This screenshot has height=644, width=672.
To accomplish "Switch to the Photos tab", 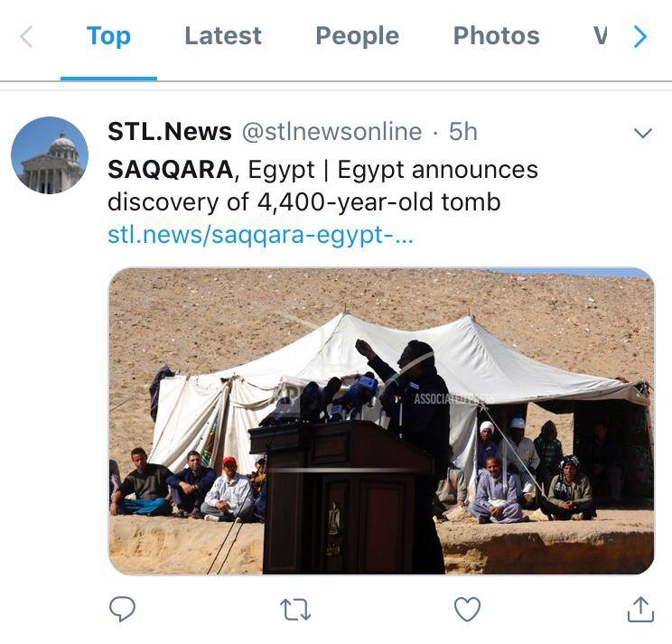I will click(x=496, y=36).
